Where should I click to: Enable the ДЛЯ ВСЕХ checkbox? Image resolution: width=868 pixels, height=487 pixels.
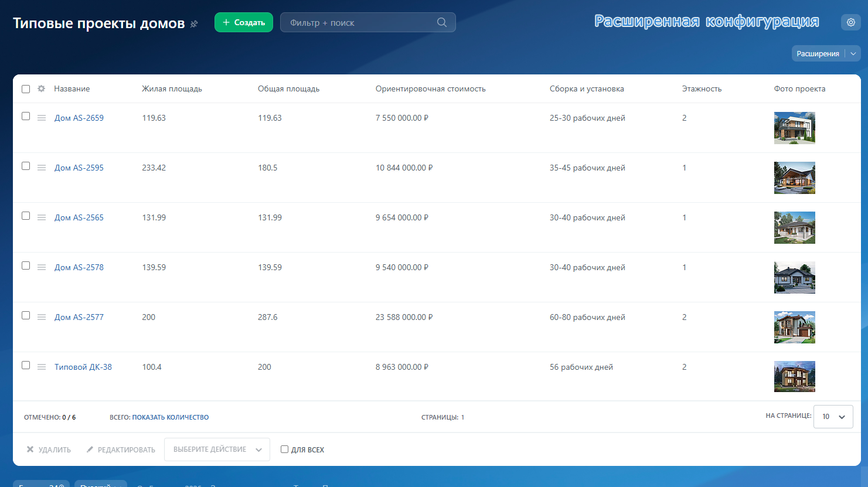(284, 449)
